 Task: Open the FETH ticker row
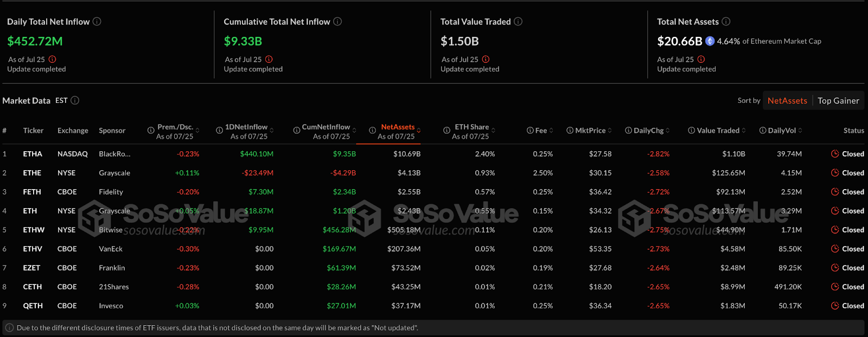tap(32, 192)
